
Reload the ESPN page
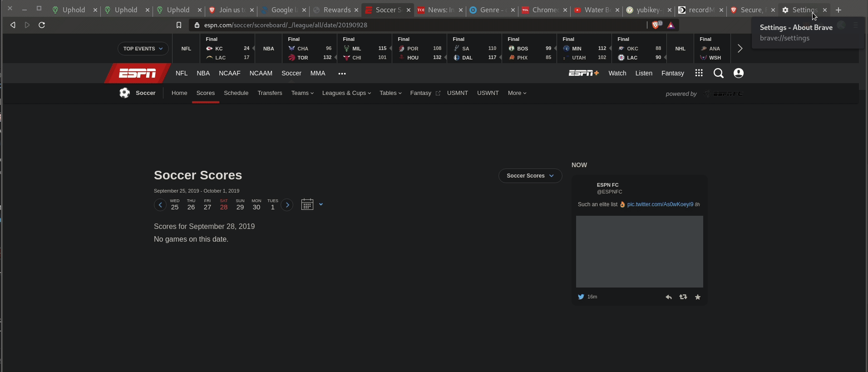tap(42, 25)
